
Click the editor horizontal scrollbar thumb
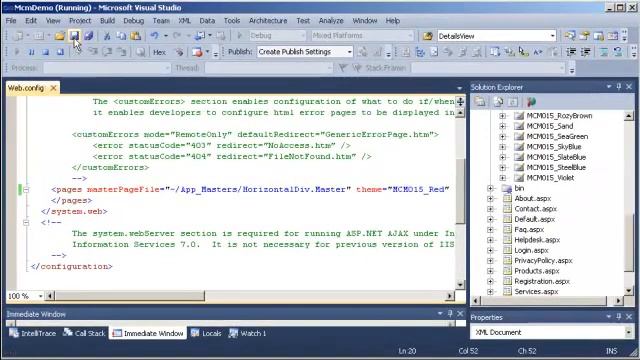click(130, 296)
